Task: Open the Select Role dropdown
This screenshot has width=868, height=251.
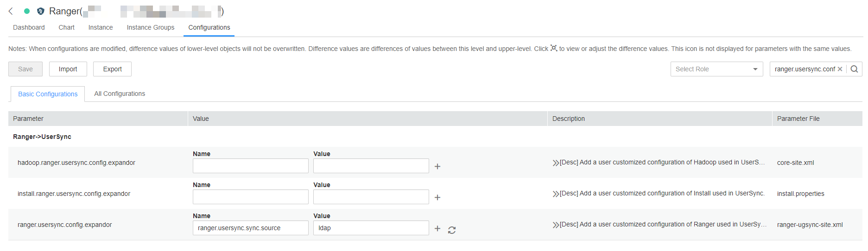Action: (716, 69)
